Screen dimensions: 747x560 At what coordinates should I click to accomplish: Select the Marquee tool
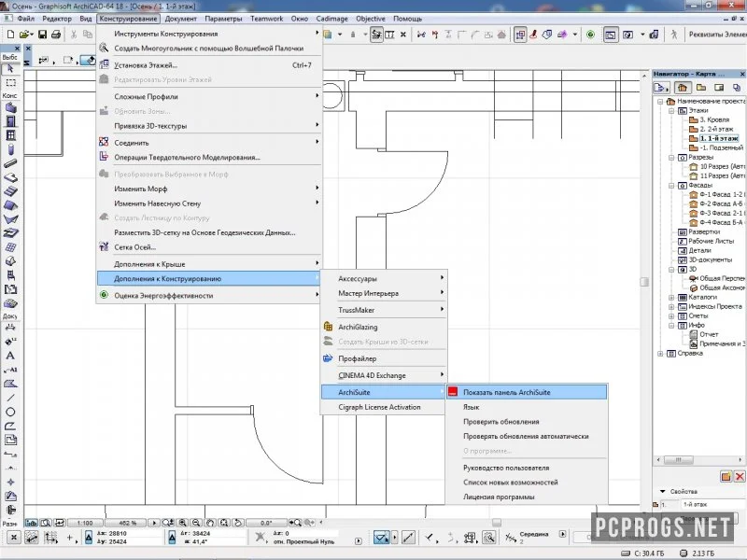pyautogui.click(x=10, y=83)
